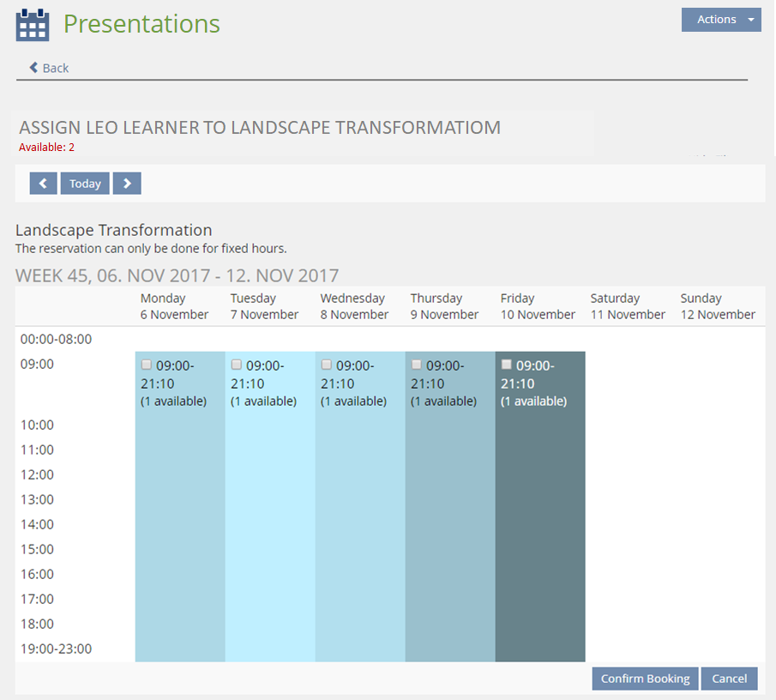Click the 19:00-23:00 collapsed time row
This screenshot has width=776, height=700.
coord(56,649)
